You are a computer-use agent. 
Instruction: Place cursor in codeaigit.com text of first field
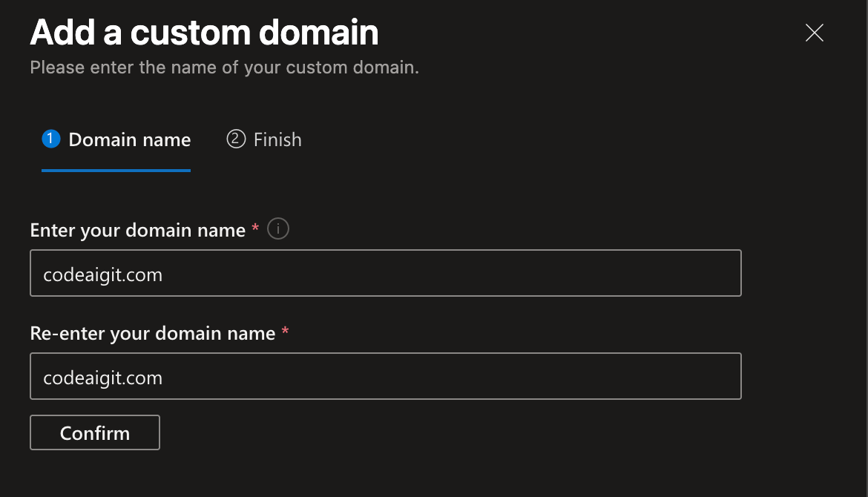pyautogui.click(x=102, y=274)
